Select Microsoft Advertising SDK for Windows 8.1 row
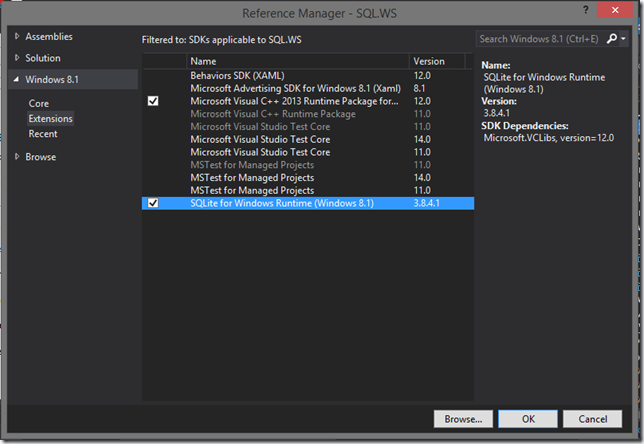Image resolution: width=644 pixels, height=444 pixels. [x=308, y=88]
